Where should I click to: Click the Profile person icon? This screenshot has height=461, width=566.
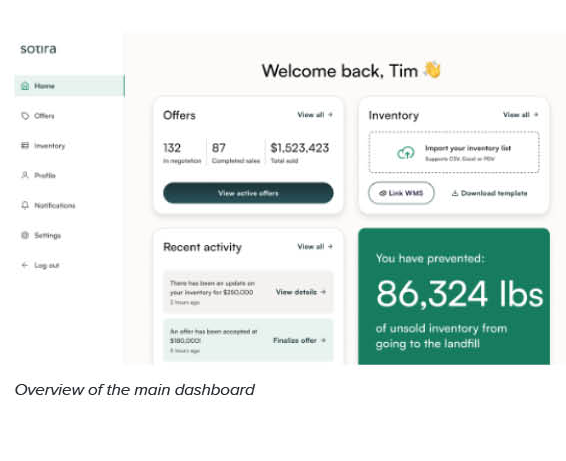point(25,175)
